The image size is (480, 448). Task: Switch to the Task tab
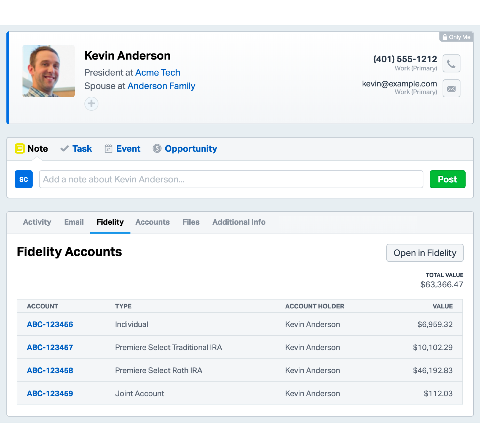pyautogui.click(x=76, y=148)
